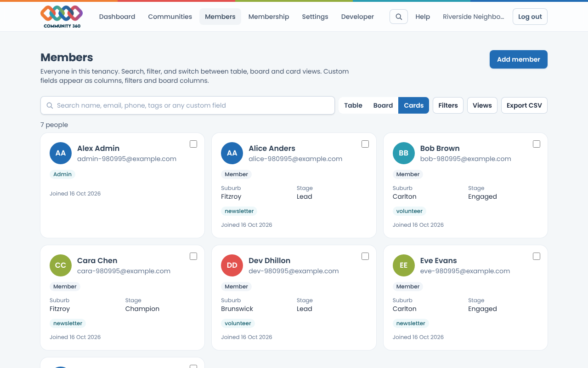Tick Dev Dhillon's card checkbox
This screenshot has height=368, width=588.
365,256
